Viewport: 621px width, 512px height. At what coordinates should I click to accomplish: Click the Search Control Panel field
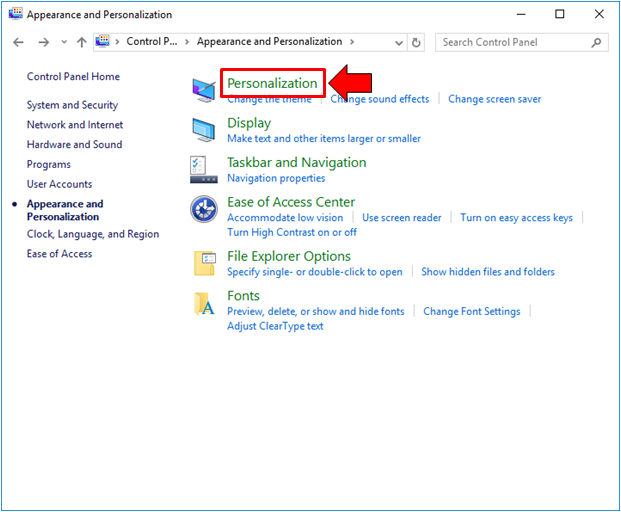515,42
